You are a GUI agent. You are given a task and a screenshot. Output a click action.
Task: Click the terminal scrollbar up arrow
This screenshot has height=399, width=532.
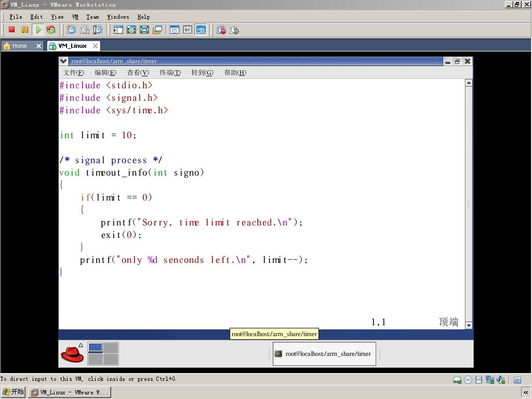[x=469, y=83]
